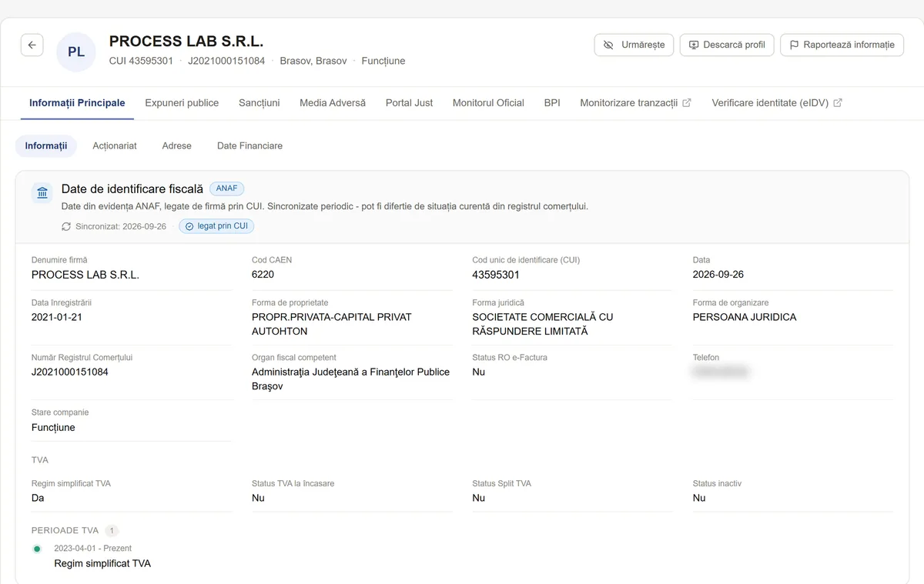Switch to the Sancțiuni tab
924x584 pixels.
tap(259, 102)
